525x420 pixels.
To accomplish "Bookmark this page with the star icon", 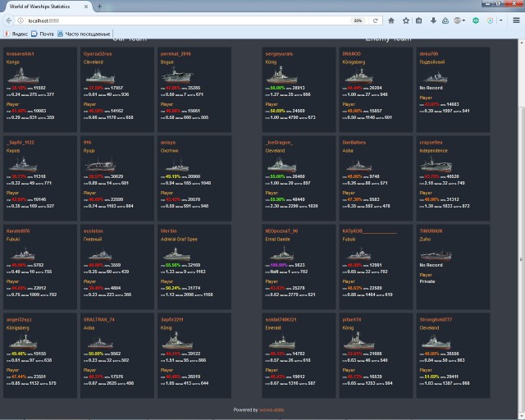I will (x=406, y=21).
